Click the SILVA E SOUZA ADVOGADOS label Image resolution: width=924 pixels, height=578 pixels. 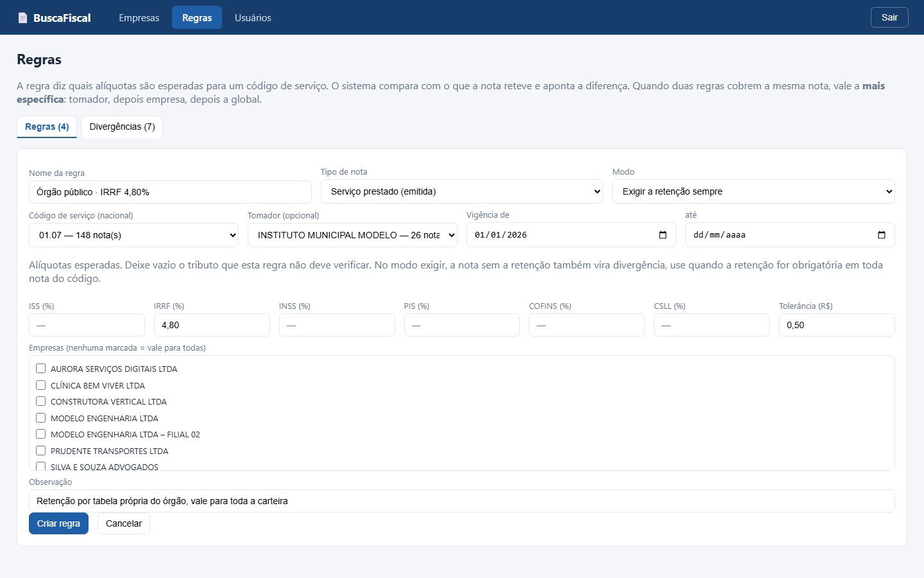105,467
